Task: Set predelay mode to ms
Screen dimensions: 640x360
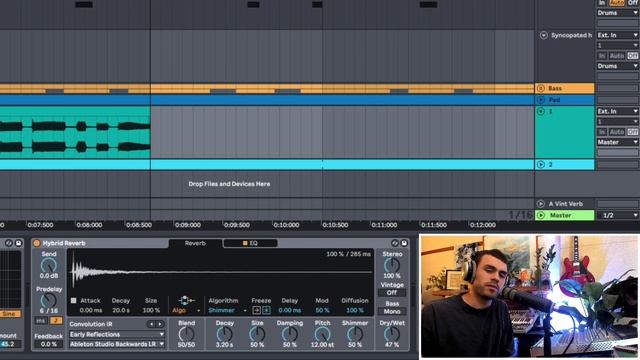Action: pos(40,321)
